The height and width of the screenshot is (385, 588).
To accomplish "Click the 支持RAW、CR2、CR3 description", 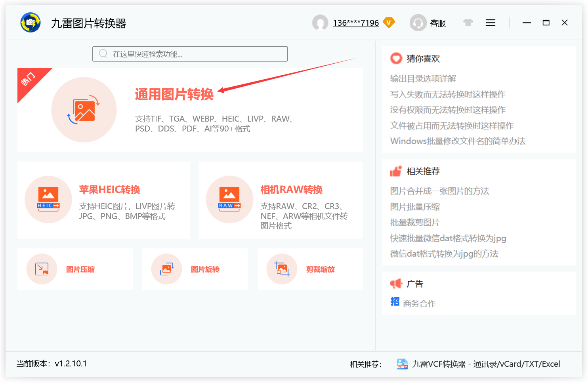I will (x=304, y=216).
